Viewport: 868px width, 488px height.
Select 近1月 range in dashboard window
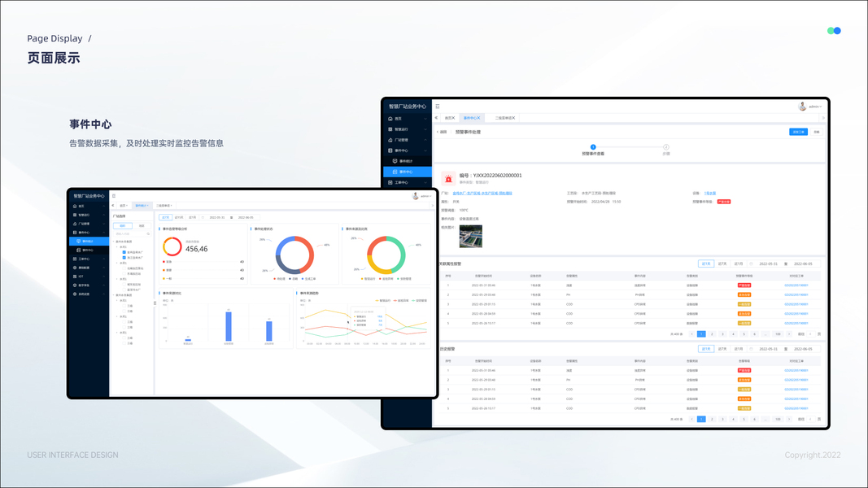coord(192,217)
